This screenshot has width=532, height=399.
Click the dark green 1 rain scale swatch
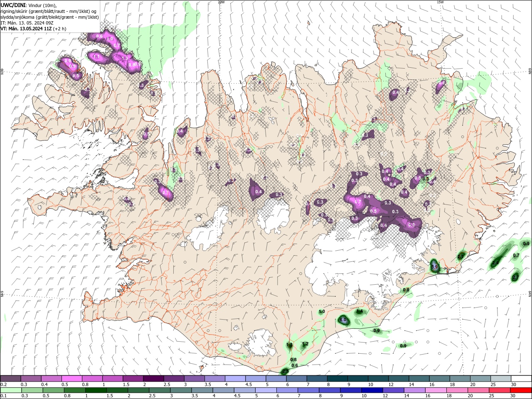[96, 390]
